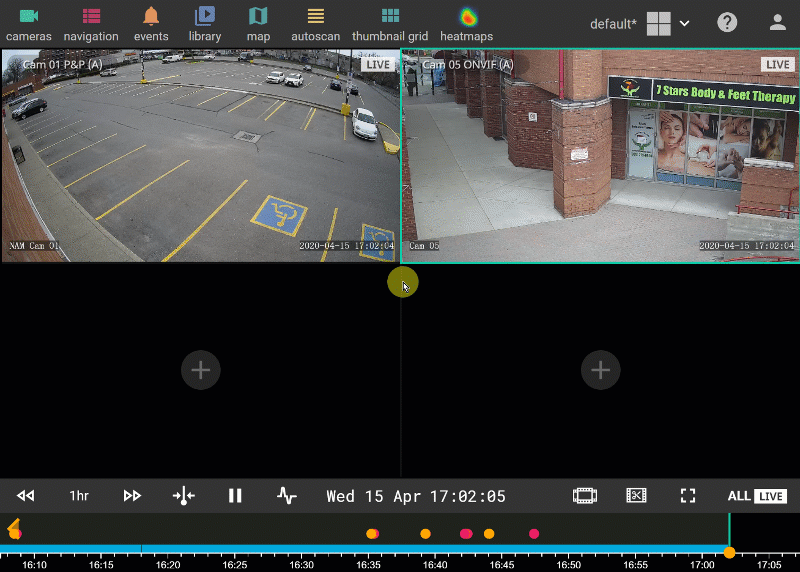Change the 1hr timeline range
Image resolution: width=800 pixels, height=572 pixels.
[79, 496]
